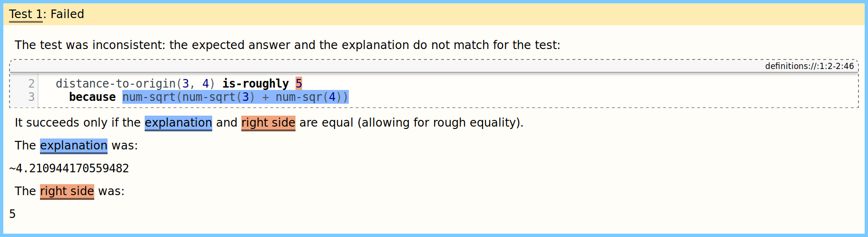The image size is (868, 237).
Task: Open the "Test 1" header link
Action: click(x=26, y=14)
